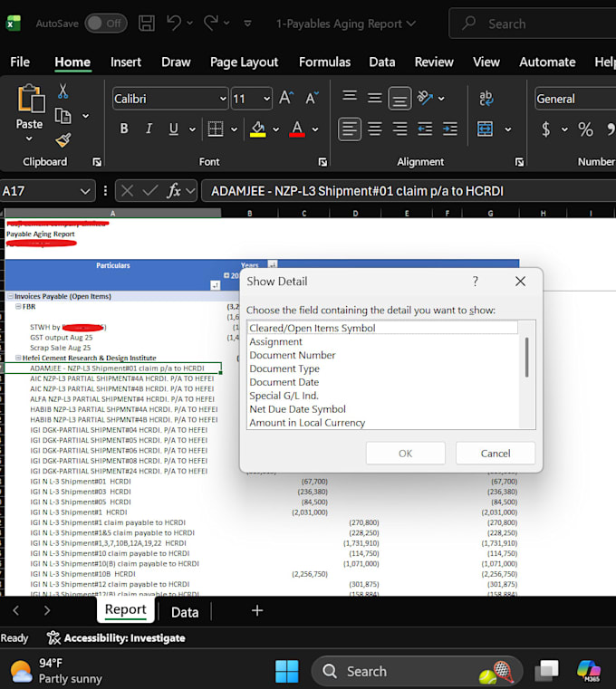Screen dimensions: 616x689
Task: Select the Cut scissors icon
Action: pyautogui.click(x=63, y=91)
